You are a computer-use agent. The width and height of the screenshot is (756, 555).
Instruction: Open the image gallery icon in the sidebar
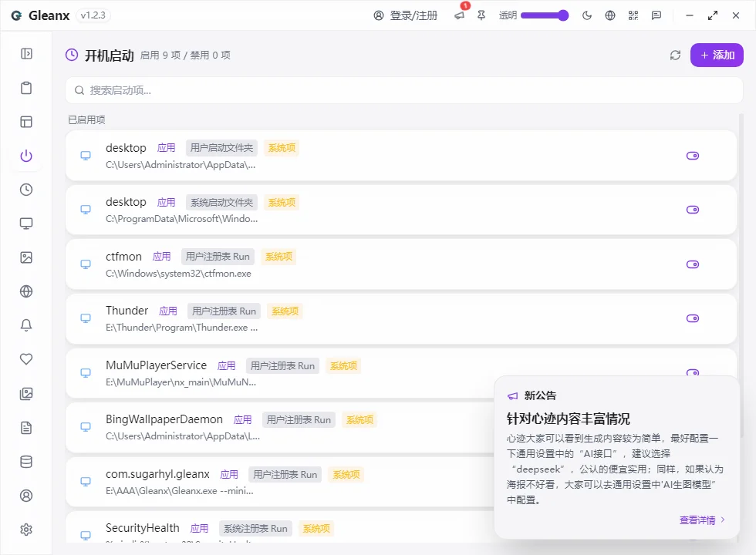tap(26, 394)
